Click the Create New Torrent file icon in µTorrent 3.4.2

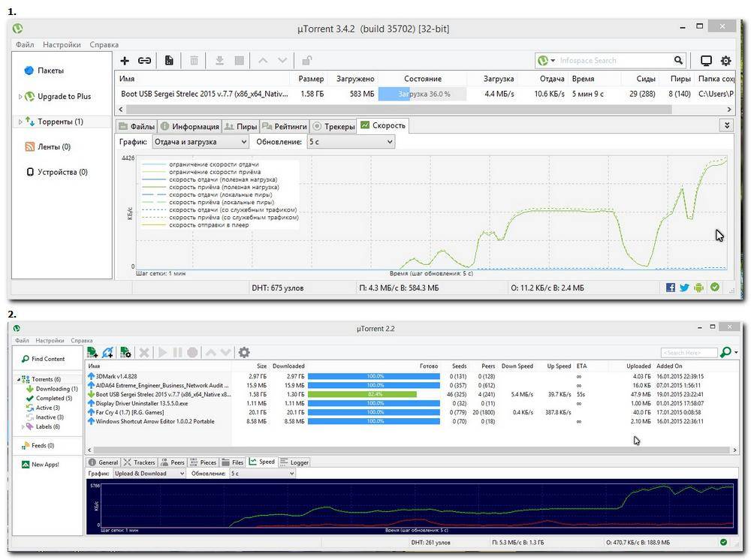click(169, 61)
